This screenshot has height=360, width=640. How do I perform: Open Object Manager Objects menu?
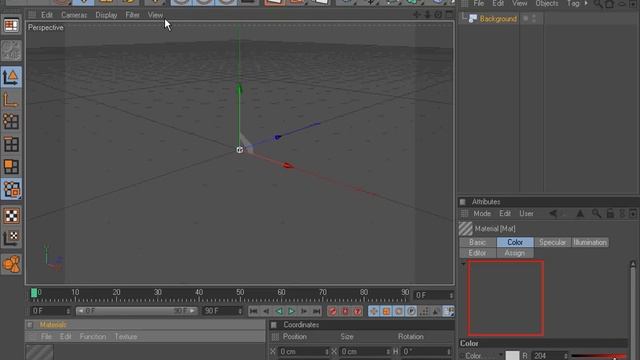click(x=547, y=4)
